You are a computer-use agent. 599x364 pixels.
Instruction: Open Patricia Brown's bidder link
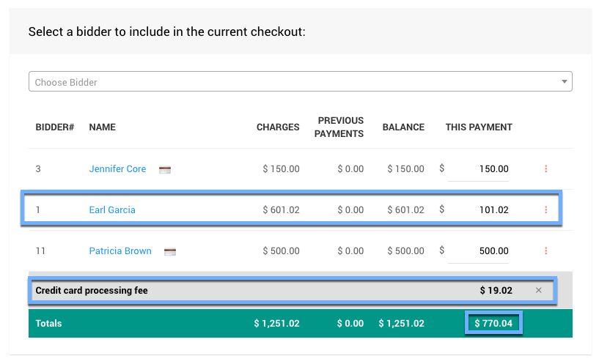pos(120,250)
